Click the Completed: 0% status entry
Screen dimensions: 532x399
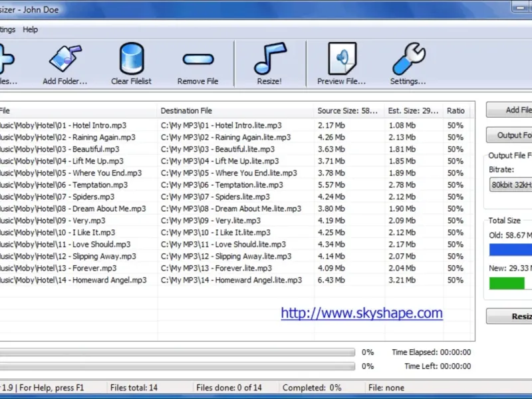click(312, 388)
